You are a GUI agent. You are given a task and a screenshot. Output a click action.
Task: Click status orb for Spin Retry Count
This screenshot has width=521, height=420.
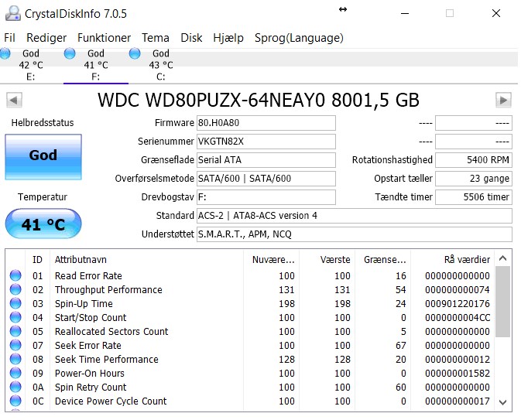(15, 388)
